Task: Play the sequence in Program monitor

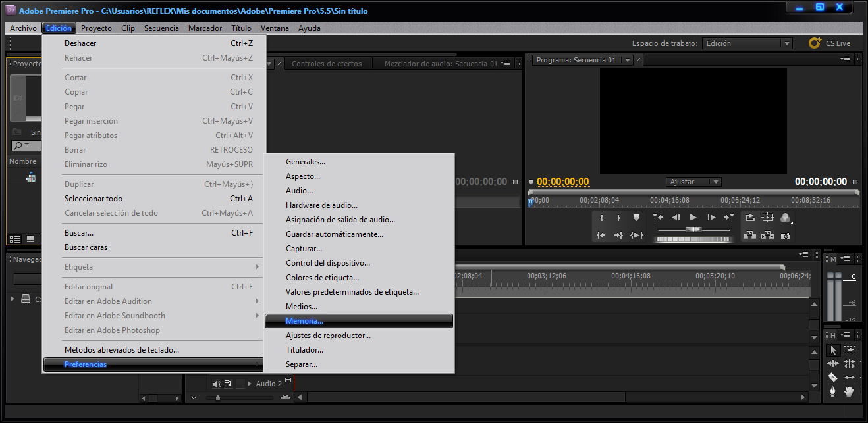Action: pyautogui.click(x=693, y=218)
